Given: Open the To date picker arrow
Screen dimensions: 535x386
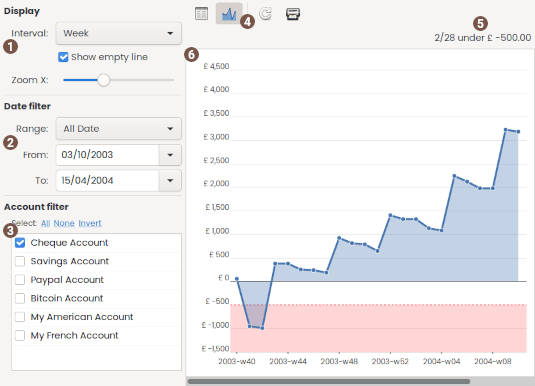Looking at the screenshot, I should (170, 181).
